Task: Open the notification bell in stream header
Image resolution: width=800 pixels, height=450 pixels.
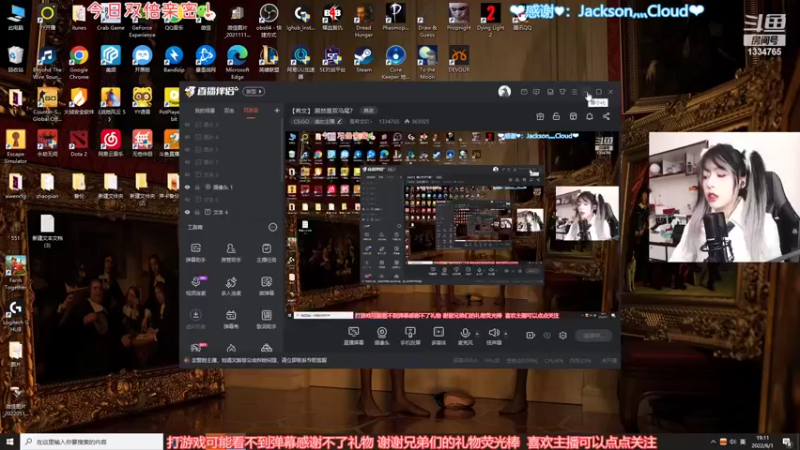Action: [x=589, y=116]
